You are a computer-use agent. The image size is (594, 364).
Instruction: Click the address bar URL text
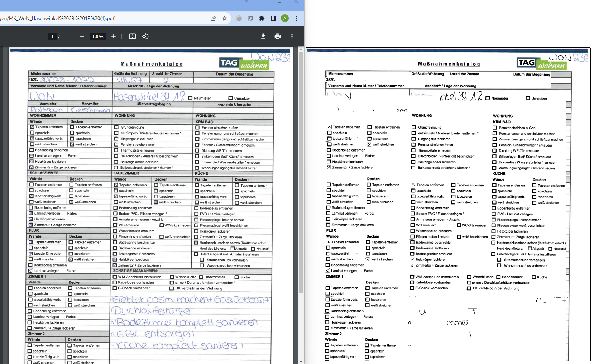57,18
